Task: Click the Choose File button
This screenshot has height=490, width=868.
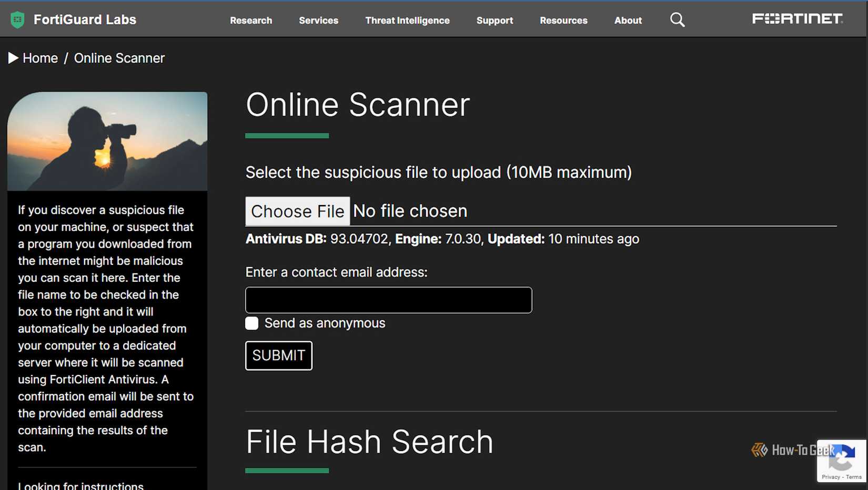Action: tap(297, 211)
